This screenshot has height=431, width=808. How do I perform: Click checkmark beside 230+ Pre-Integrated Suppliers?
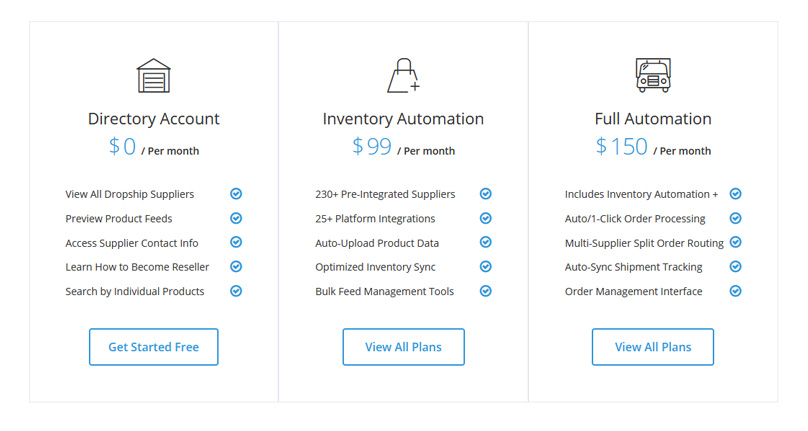pos(485,194)
